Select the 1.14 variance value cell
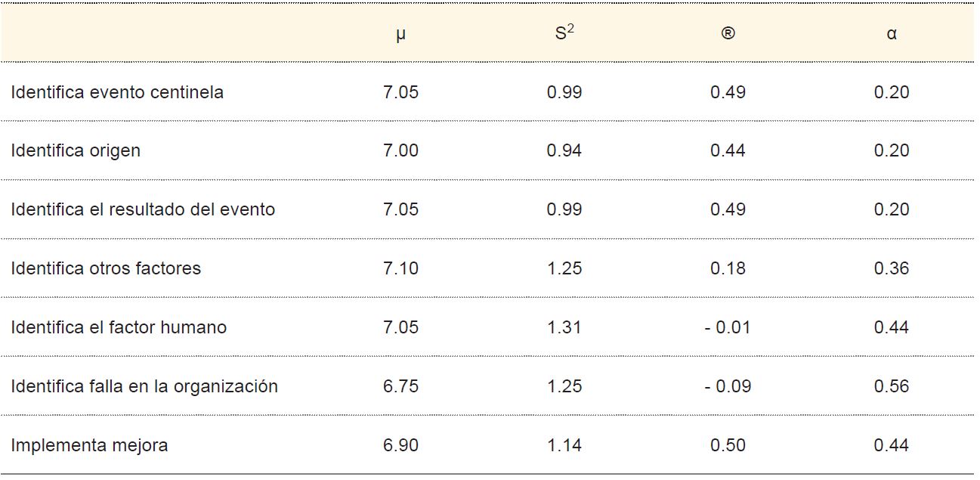 tap(564, 445)
